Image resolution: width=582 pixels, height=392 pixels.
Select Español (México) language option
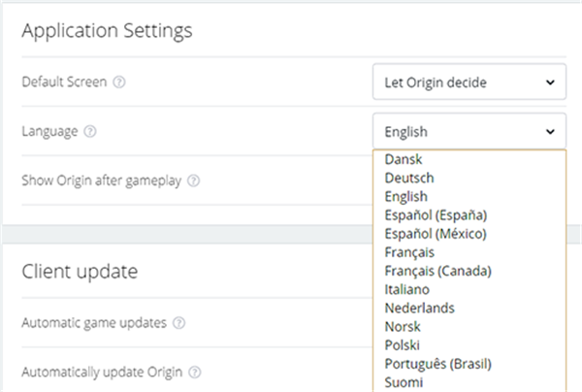[435, 233]
